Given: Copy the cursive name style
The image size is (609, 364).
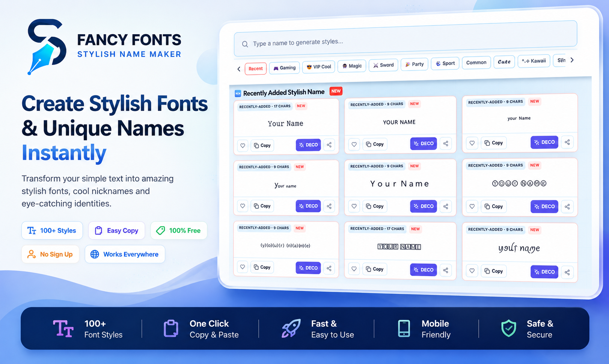Looking at the screenshot, I should 494,271.
